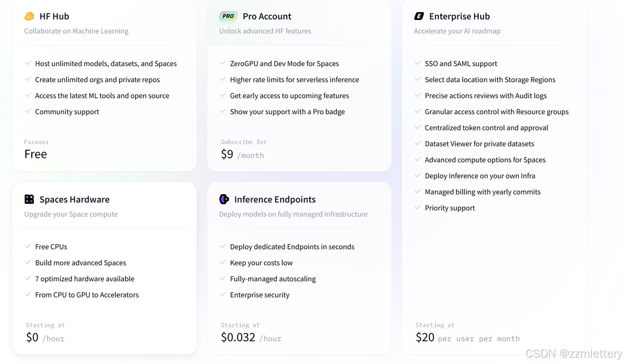Click the 'Free' price in HF Hub
The height and width of the screenshot is (364, 624).
click(x=36, y=154)
